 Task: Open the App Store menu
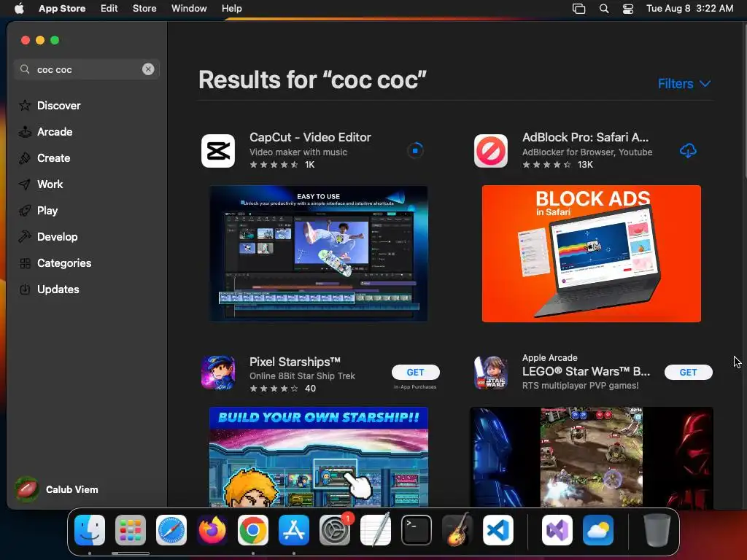click(x=62, y=9)
